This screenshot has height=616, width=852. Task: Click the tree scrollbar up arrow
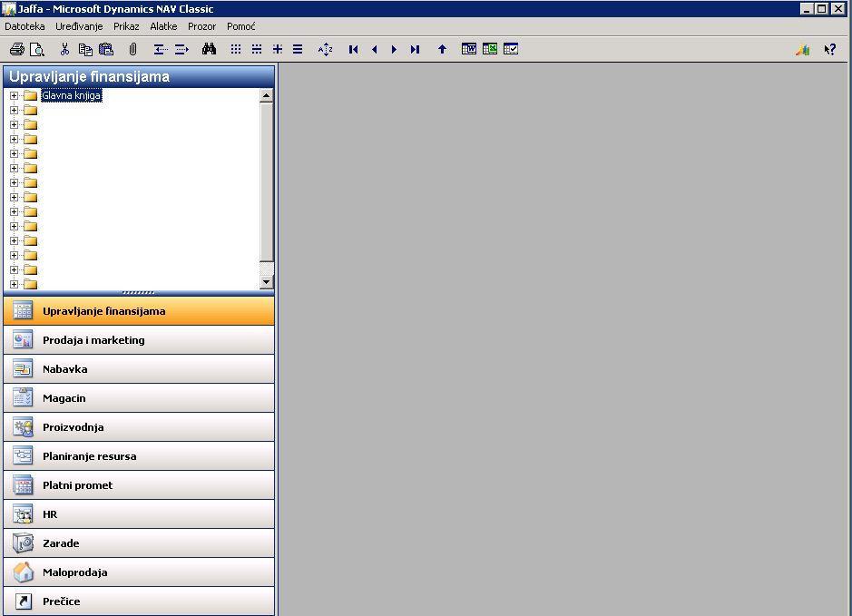[266, 95]
